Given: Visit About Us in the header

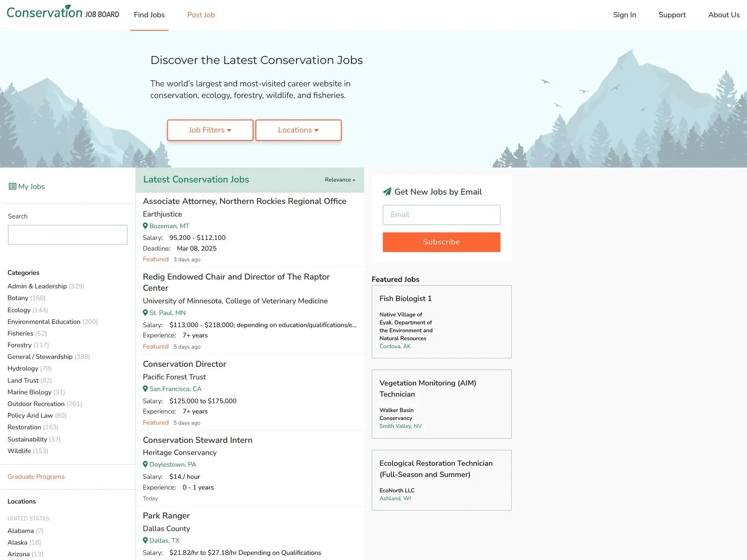Looking at the screenshot, I should (724, 15).
